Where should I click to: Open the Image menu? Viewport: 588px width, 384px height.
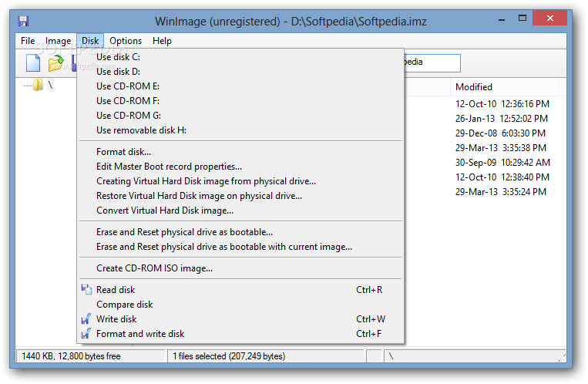click(58, 41)
